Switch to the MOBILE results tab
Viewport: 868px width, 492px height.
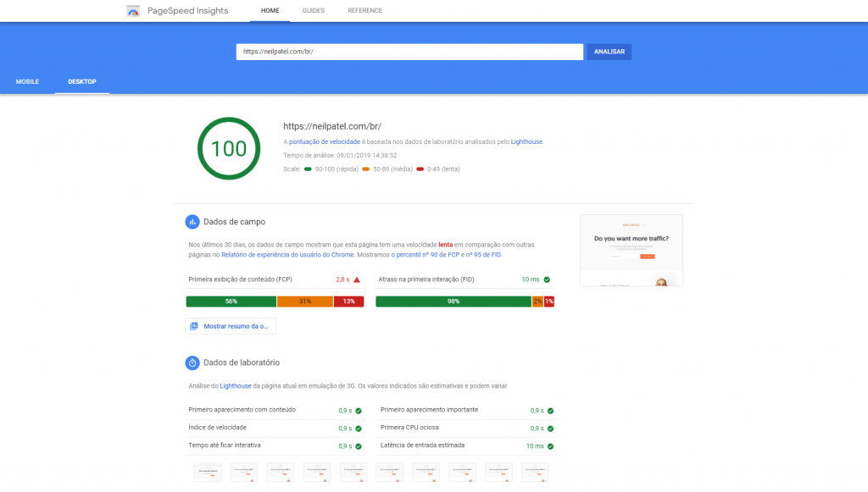point(27,82)
